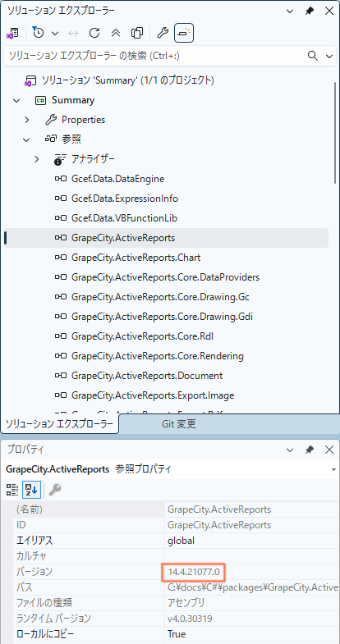
Task: Click the Solution Explorer search field
Action: [x=154, y=56]
